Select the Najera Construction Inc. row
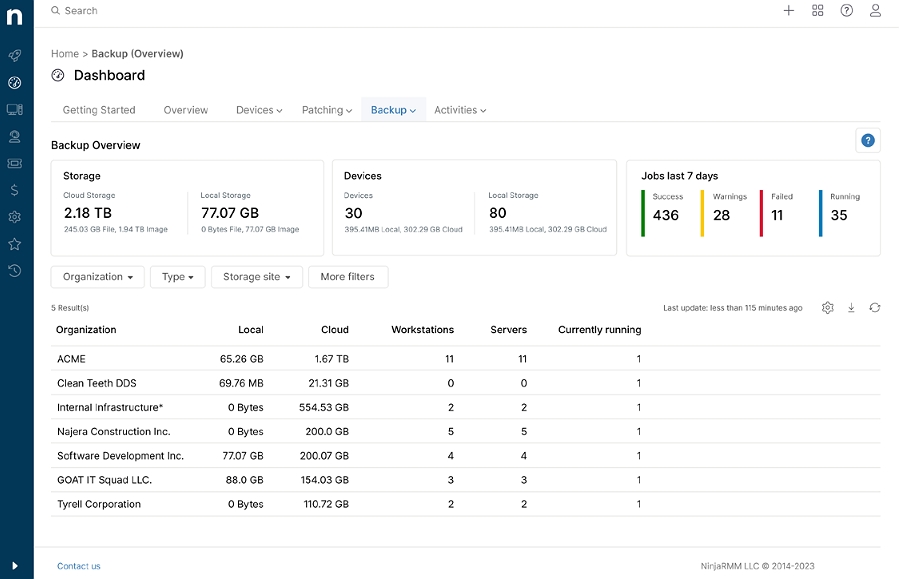The height and width of the screenshot is (579, 899). pos(466,431)
